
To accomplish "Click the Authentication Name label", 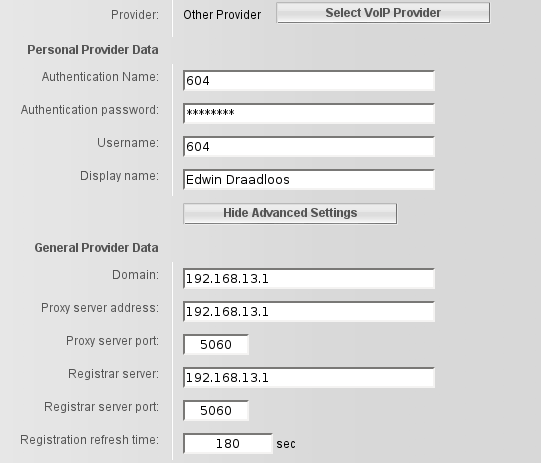I will 100,77.
